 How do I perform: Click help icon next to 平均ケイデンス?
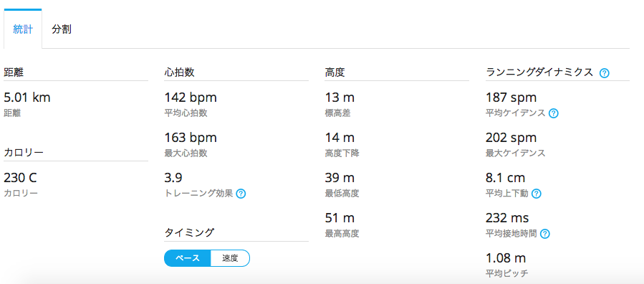[553, 113]
